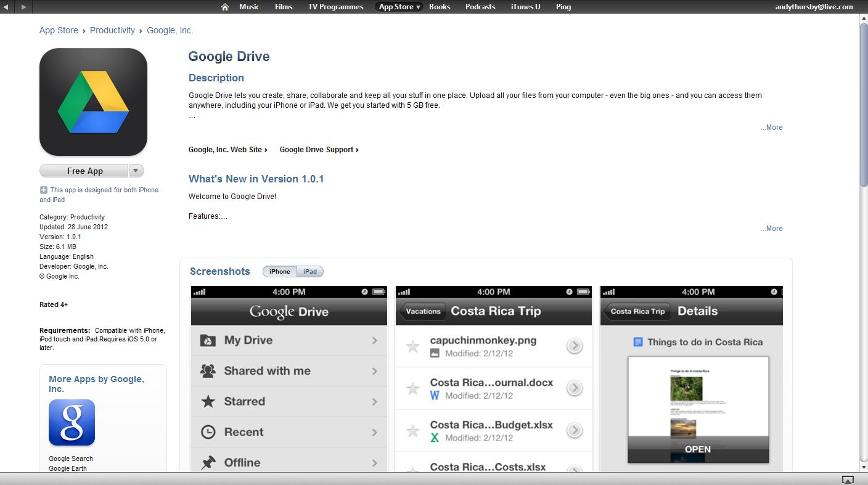Go to App Store breadcrumb
Image resolution: width=868 pixels, height=485 pixels.
[59, 30]
